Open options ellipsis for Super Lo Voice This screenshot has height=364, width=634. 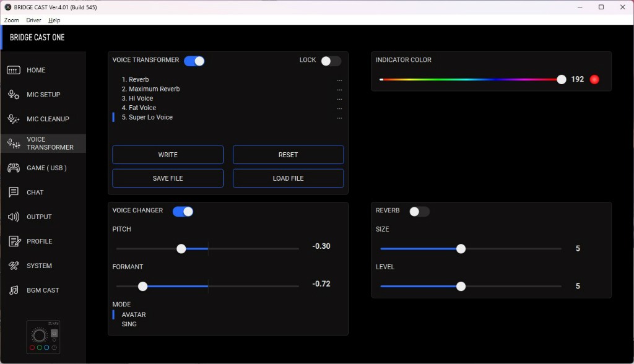(339, 118)
